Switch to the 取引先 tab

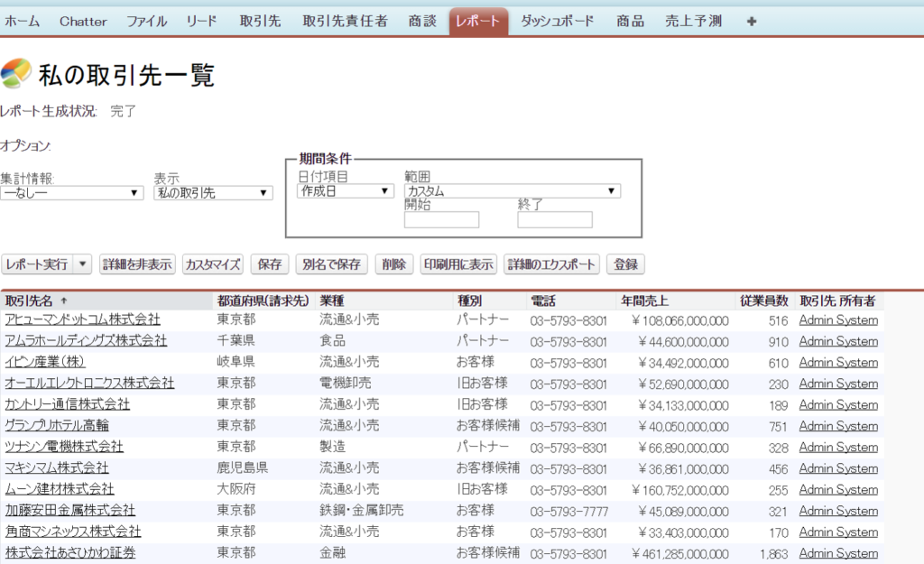pyautogui.click(x=260, y=21)
